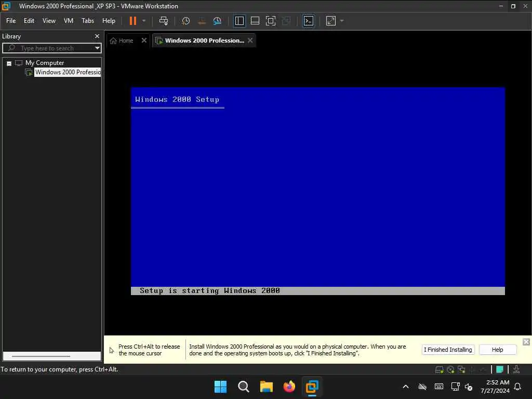The height and width of the screenshot is (399, 532).
Task: Click the muted volume tray icon
Action: pos(469,387)
